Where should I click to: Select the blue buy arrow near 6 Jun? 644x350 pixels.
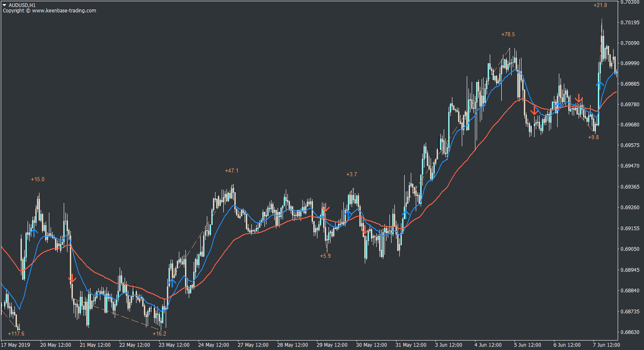click(x=559, y=106)
